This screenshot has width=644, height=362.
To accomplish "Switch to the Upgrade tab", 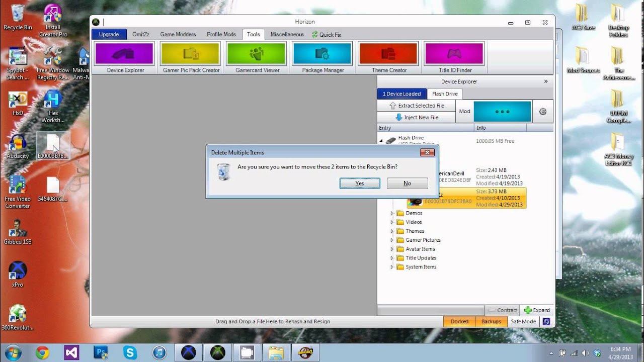I will point(109,34).
